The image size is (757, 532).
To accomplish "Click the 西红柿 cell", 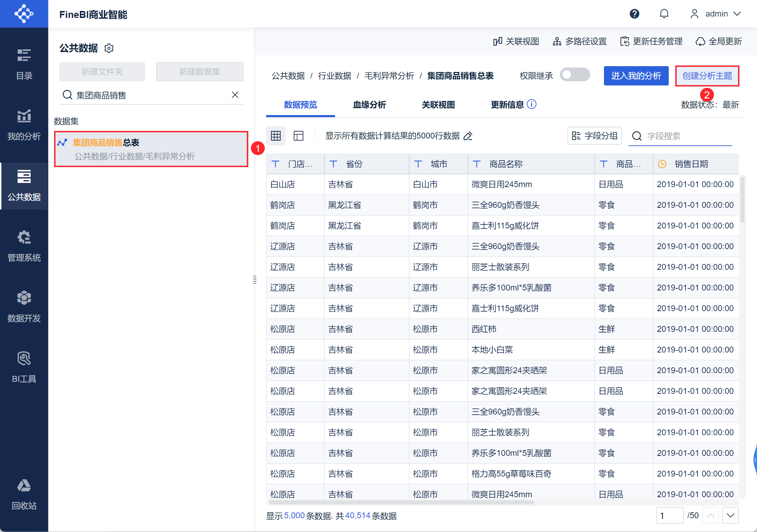I will tap(531, 329).
